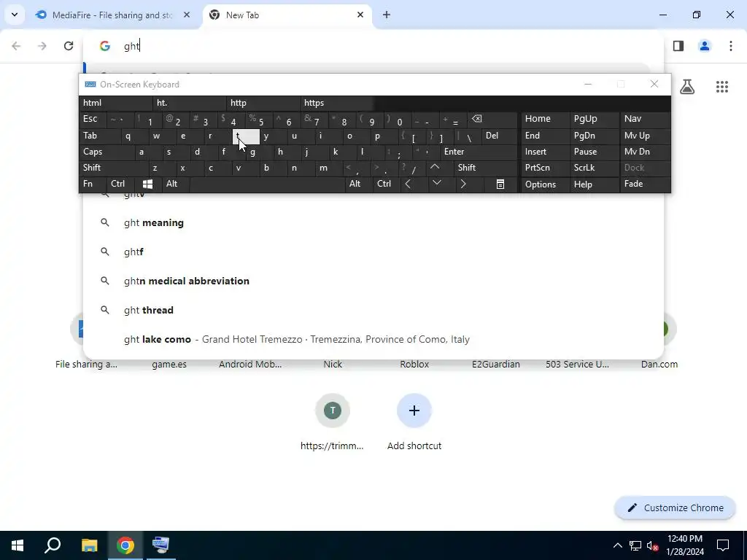Select prediction 'html' on keyboard
Viewport: 747px width, 560px height.
pos(116,103)
